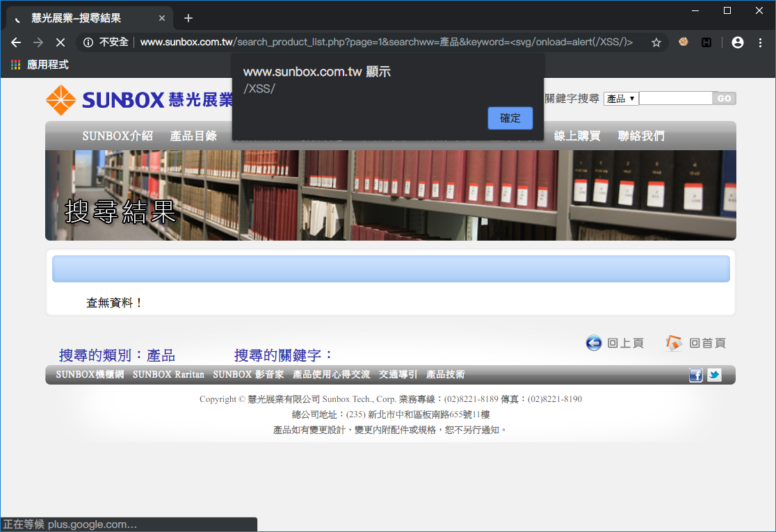
Task: Click the address bar URL
Action: click(x=386, y=42)
